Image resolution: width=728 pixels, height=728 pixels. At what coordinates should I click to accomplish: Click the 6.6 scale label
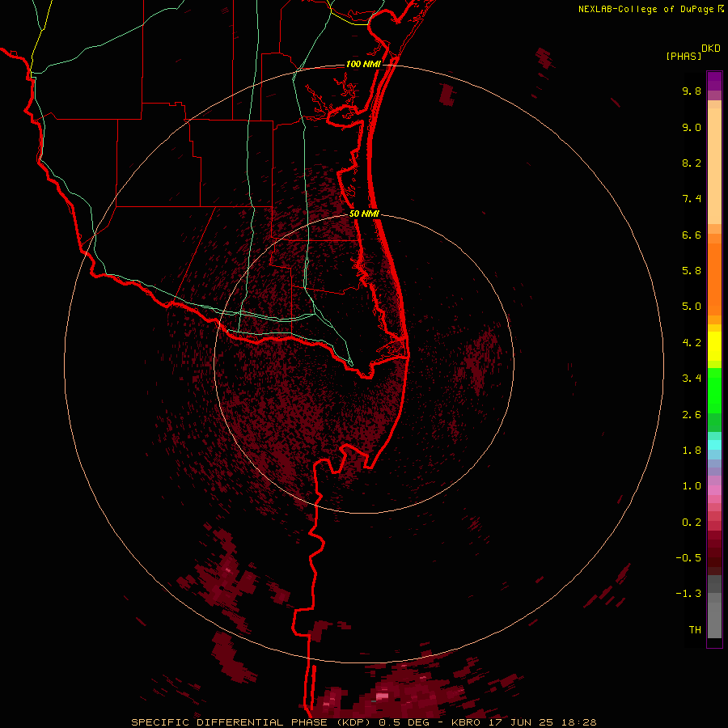692,235
